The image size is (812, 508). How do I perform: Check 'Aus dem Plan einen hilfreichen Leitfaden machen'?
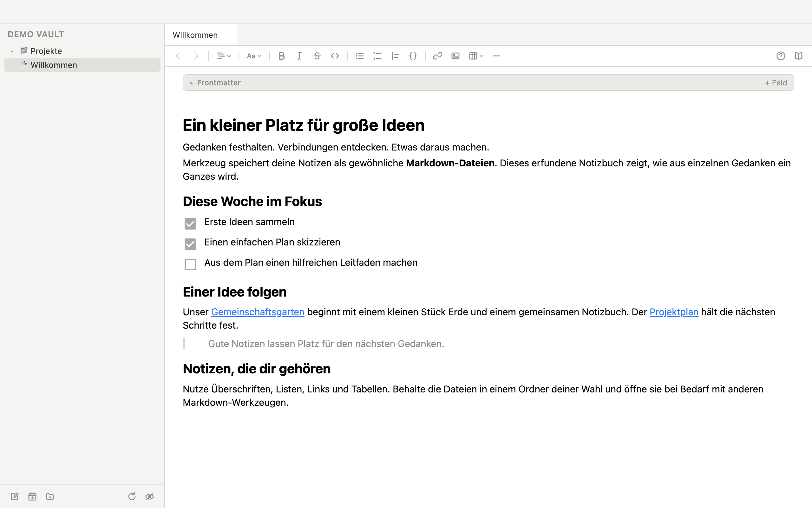point(190,264)
